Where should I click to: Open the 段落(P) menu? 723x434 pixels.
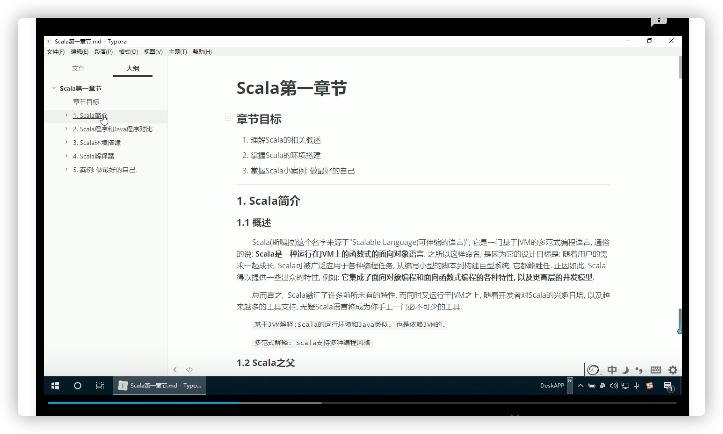tap(103, 52)
